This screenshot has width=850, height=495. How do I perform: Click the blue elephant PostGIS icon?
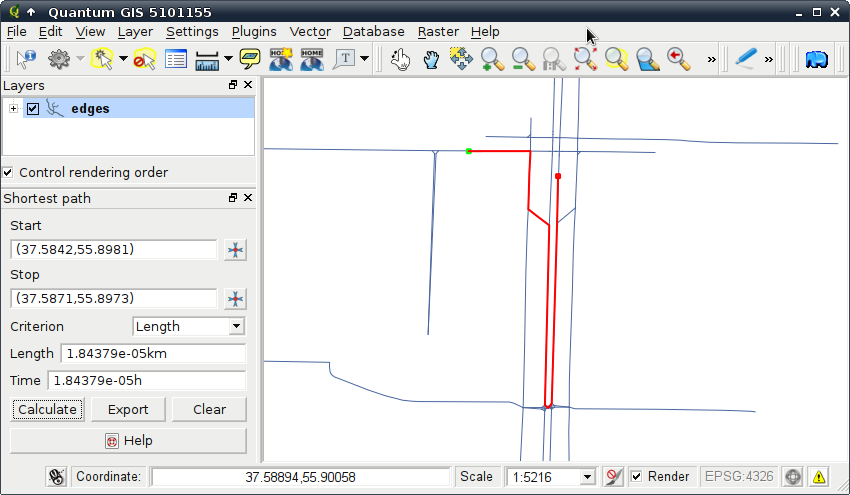pyautogui.click(x=816, y=59)
